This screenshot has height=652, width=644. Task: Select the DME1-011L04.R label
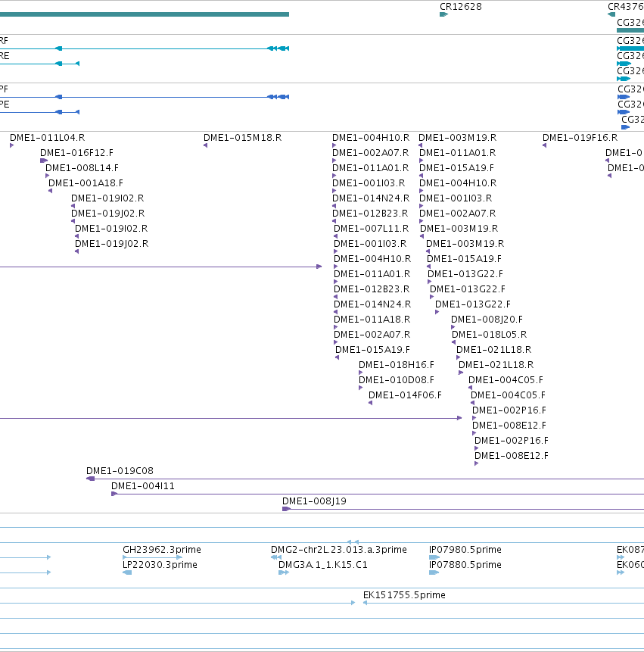[48, 138]
